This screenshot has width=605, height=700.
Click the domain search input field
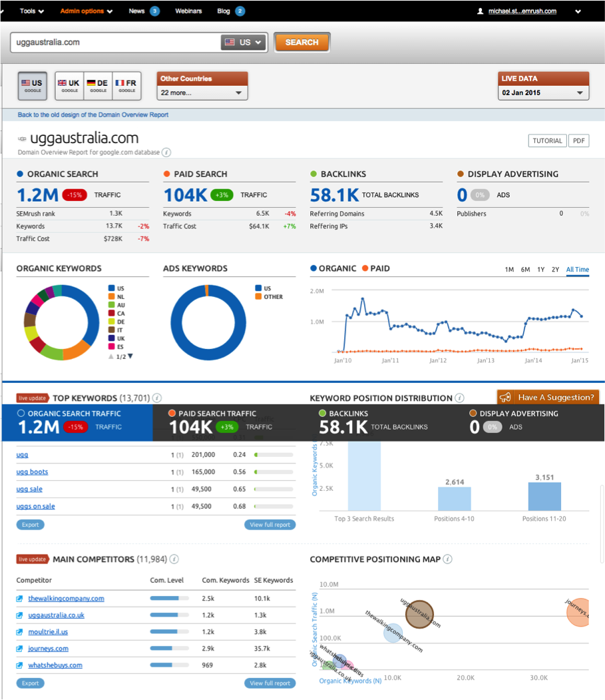pos(116,43)
